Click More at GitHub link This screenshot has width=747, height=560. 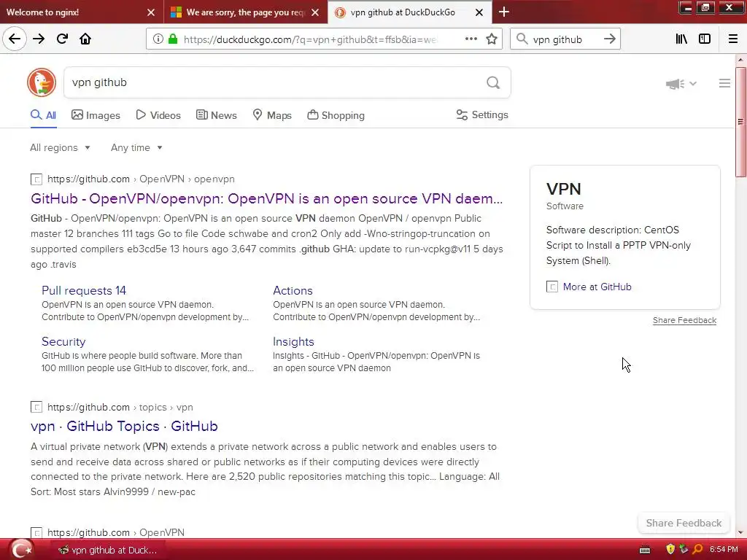597,287
